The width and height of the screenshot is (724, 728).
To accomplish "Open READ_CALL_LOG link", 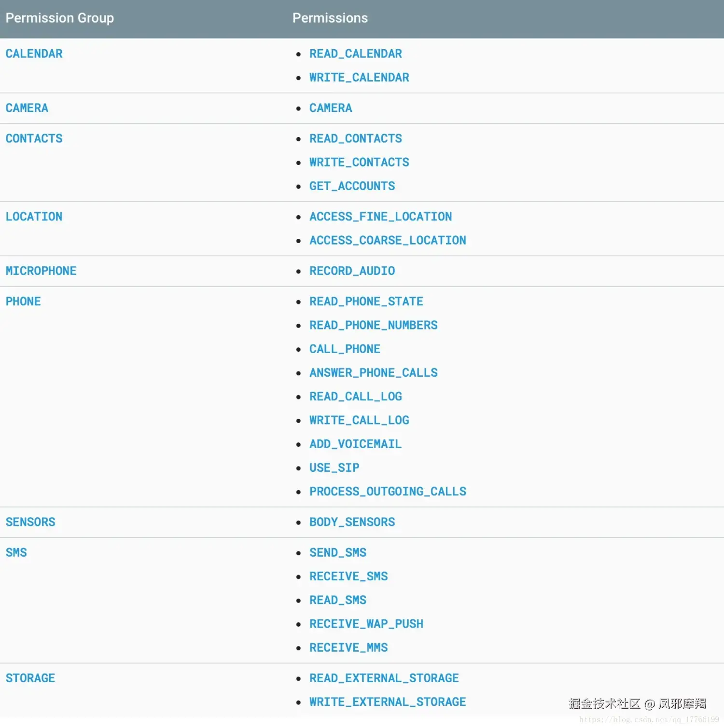I will point(355,396).
